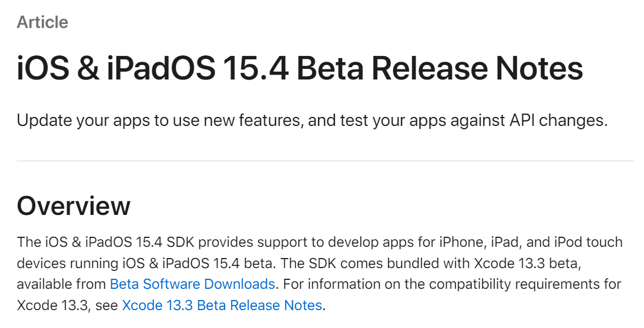This screenshot has width=644, height=328.
Task: Click the word iPhone in the paragraph
Action: (x=459, y=242)
